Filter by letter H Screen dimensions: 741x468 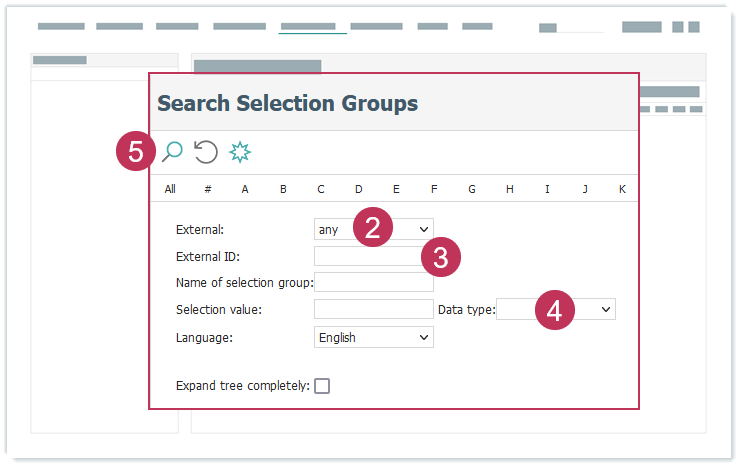(509, 189)
